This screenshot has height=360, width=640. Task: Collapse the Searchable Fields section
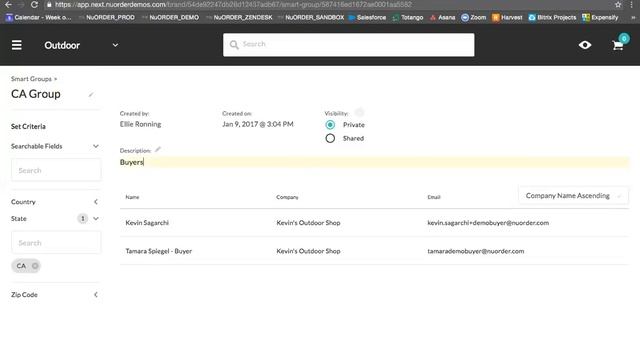point(96,146)
